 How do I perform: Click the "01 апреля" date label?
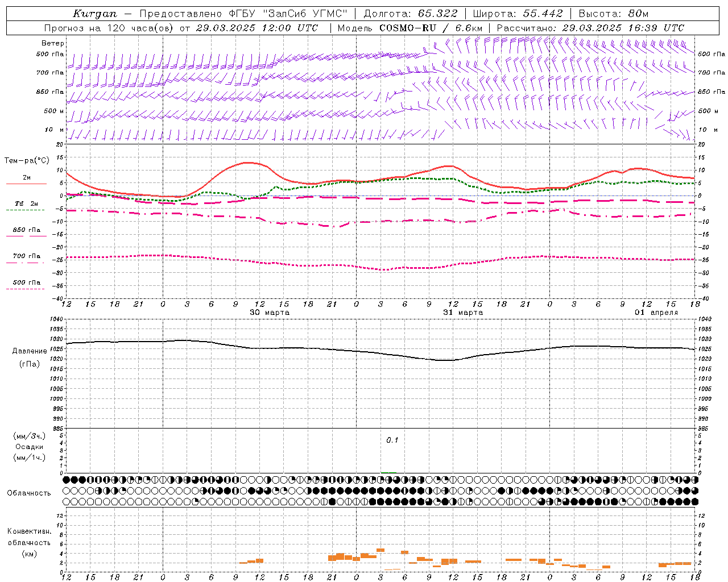pyautogui.click(x=656, y=313)
